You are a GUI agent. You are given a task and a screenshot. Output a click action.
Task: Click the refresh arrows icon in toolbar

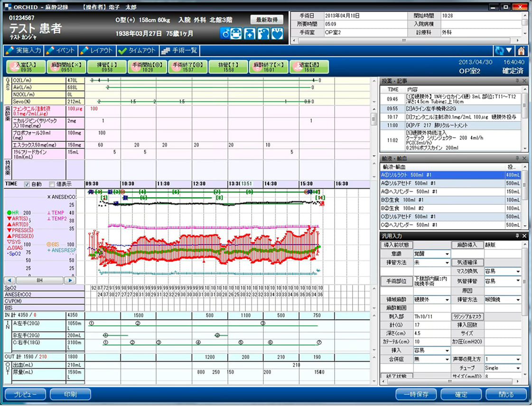click(499, 51)
